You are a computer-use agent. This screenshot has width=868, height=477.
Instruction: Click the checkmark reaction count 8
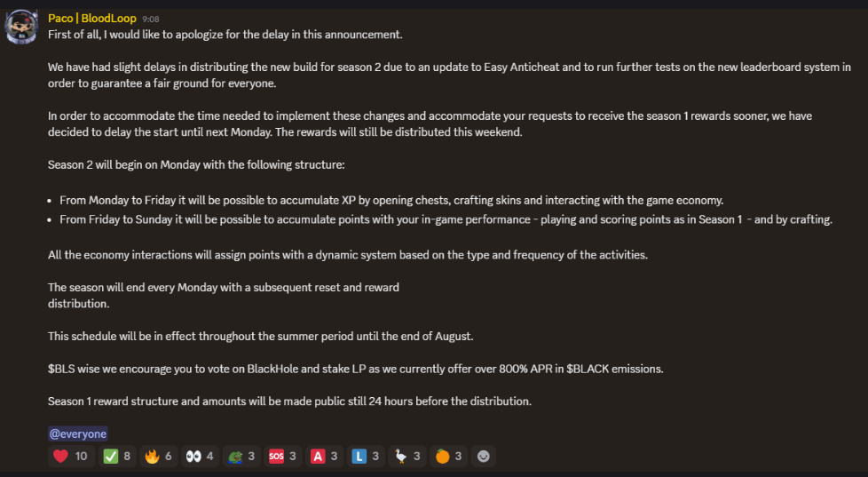coord(127,457)
